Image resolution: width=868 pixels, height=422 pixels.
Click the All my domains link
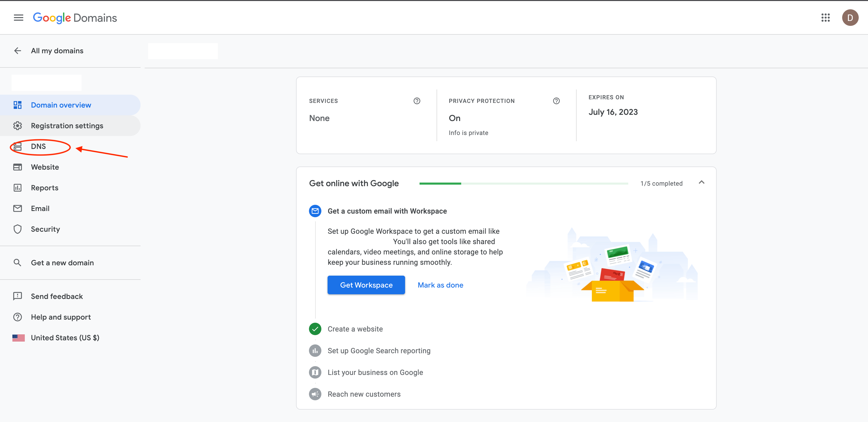57,51
